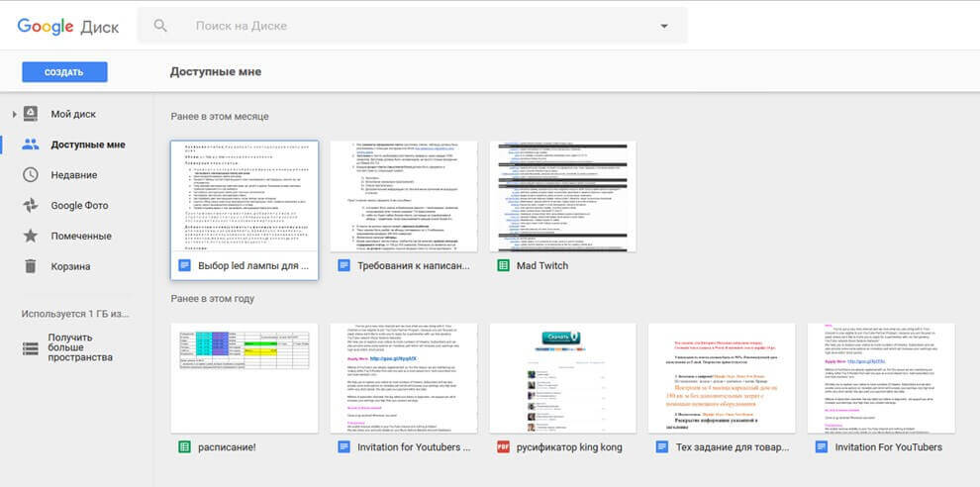Viewport: 980px width, 487px height.
Task: Open search options dropdown arrow
Action: 663,27
